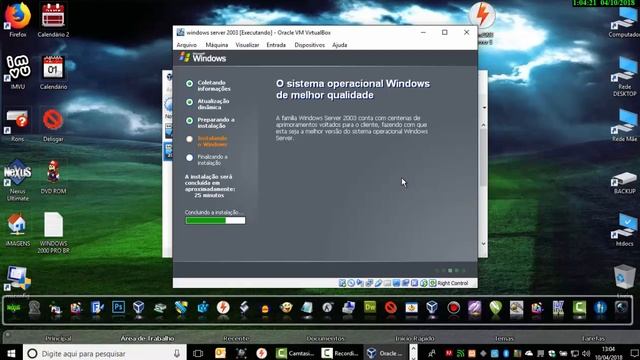Open the Arquivo menu in VirtualBox
The height and width of the screenshot is (360, 640).
pyautogui.click(x=187, y=45)
